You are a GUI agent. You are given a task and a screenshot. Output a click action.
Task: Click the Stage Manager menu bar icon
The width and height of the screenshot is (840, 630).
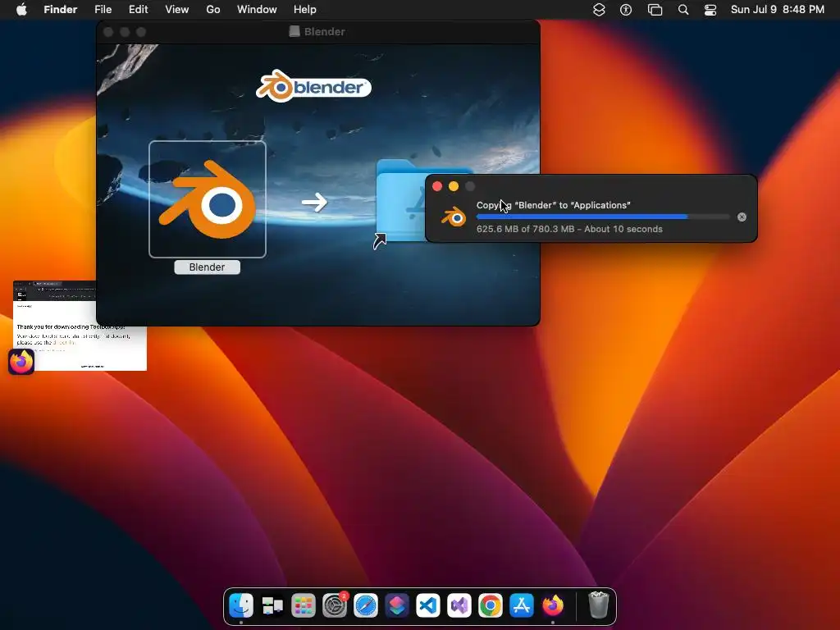[655, 10]
